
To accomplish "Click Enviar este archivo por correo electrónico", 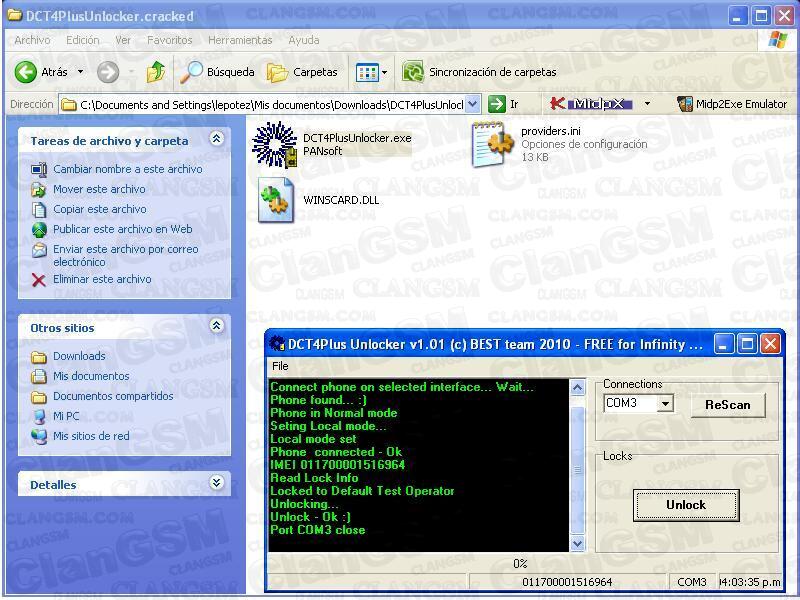I will (126, 256).
